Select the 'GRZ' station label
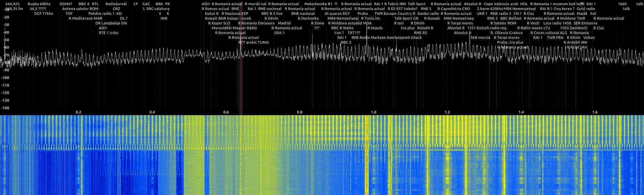Screen dimensions: 644x195 pyautogui.click(x=116, y=9)
